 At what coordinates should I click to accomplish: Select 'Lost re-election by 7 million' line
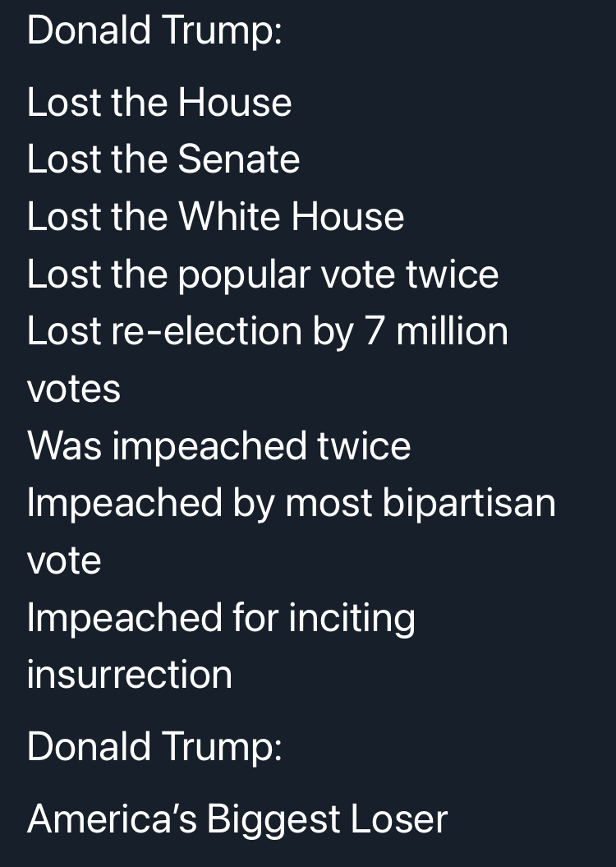coord(268,332)
